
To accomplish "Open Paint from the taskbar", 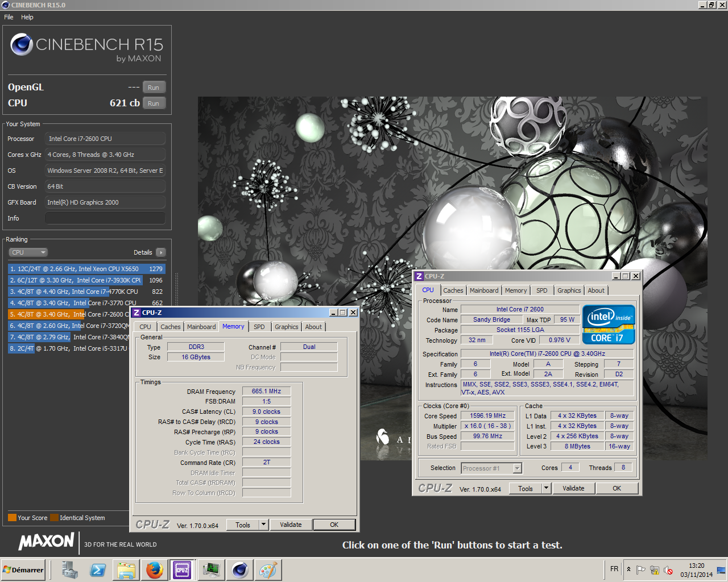I will (x=268, y=570).
